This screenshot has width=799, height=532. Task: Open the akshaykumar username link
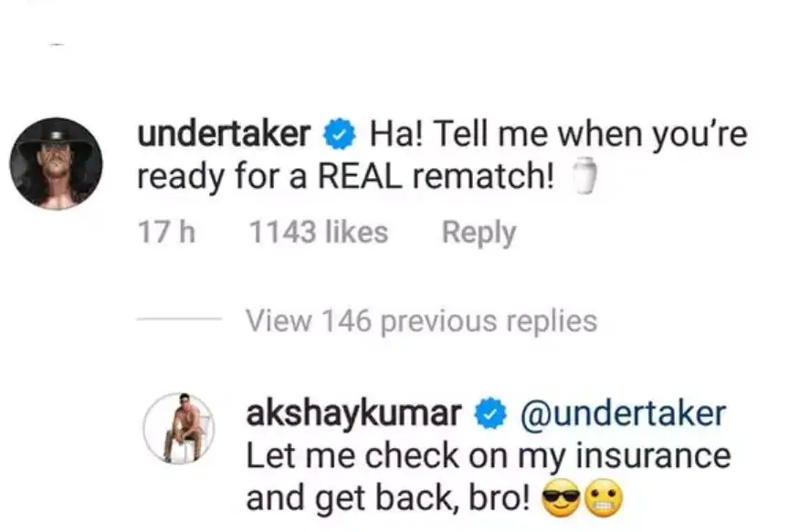coord(354,412)
